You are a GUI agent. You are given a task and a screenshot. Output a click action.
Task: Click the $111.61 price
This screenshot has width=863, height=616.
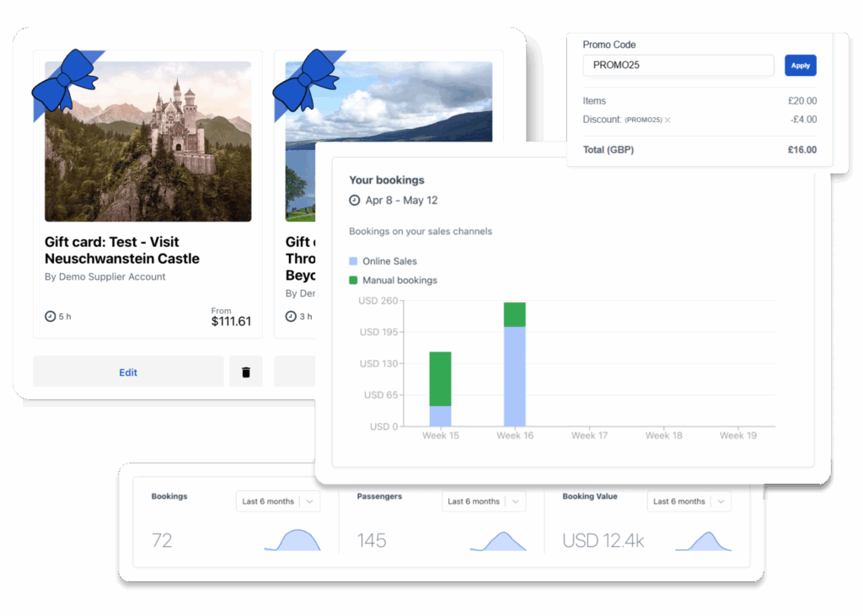[231, 322]
